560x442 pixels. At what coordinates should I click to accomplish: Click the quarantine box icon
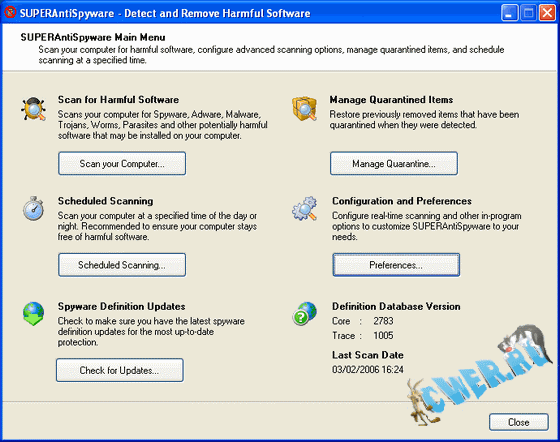304,108
